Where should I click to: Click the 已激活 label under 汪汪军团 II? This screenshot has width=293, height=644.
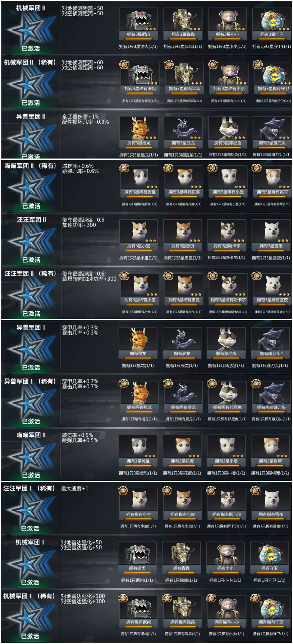tap(31, 260)
